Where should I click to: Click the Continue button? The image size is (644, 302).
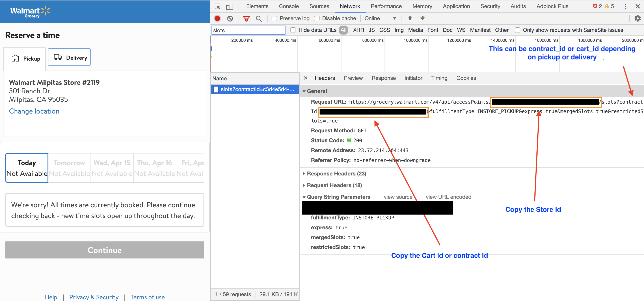point(104,250)
